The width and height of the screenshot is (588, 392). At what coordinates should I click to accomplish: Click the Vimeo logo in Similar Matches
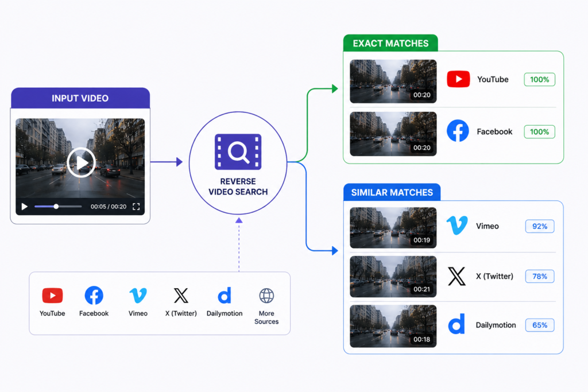(457, 225)
